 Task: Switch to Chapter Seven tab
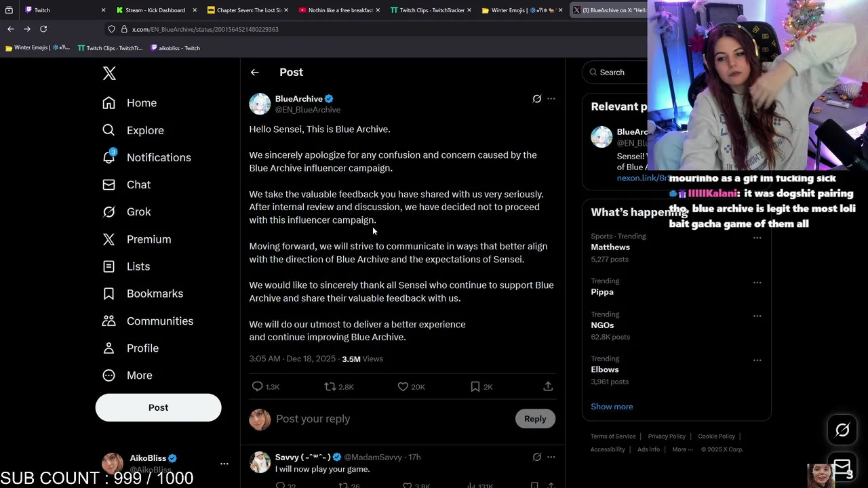[248, 10]
